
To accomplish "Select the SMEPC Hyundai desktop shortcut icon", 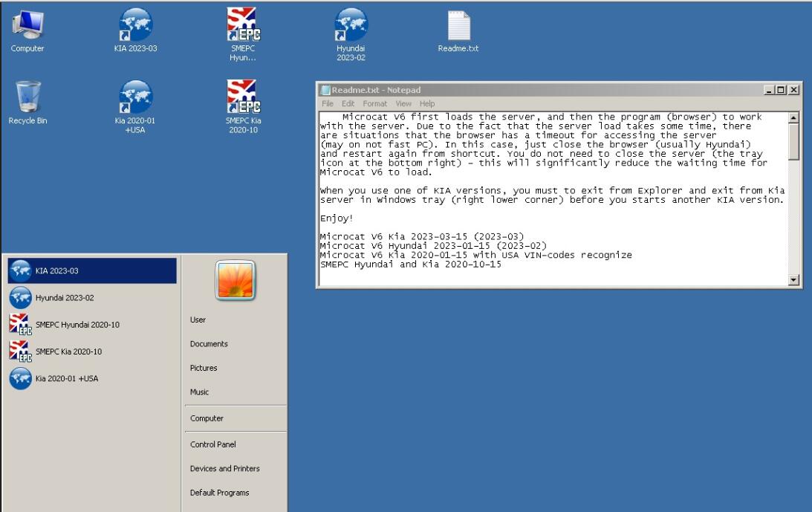I will click(244, 35).
